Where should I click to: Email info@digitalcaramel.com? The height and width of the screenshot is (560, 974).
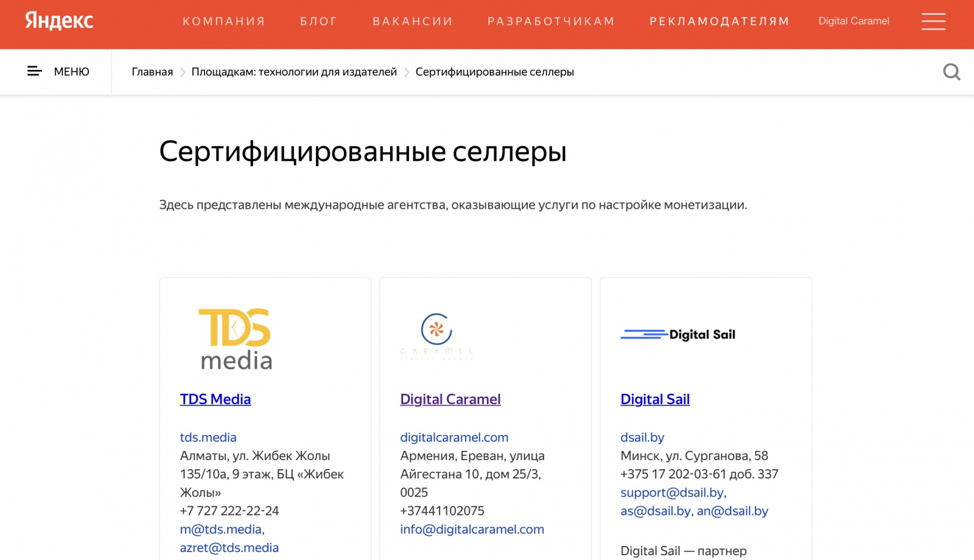(x=472, y=529)
